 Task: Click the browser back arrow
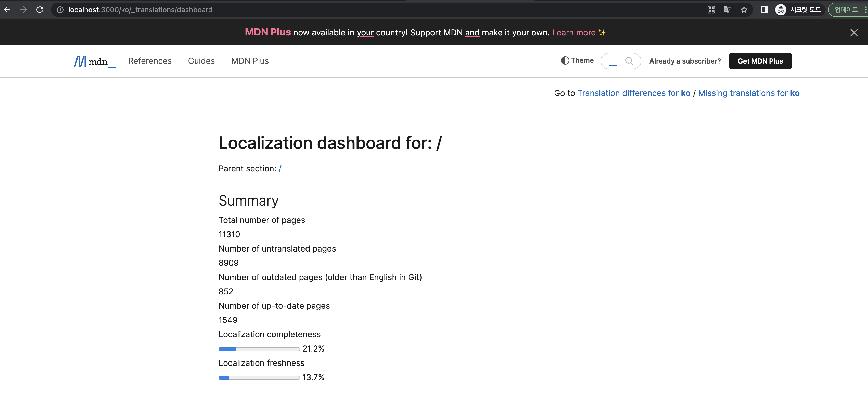pyautogui.click(x=7, y=10)
